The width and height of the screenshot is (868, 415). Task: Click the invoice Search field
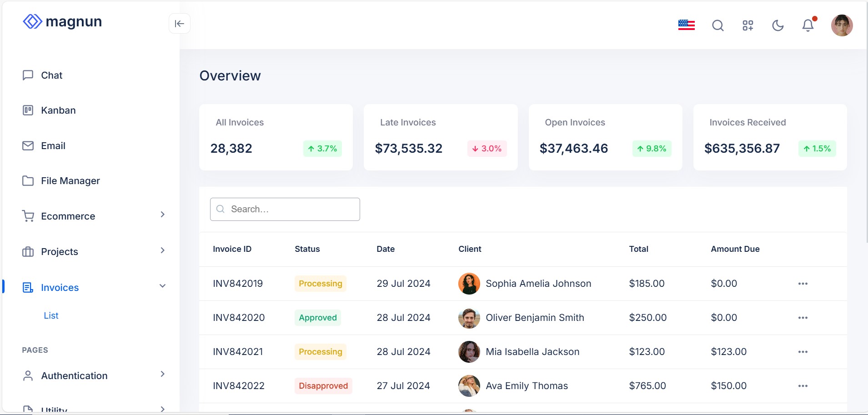click(285, 209)
